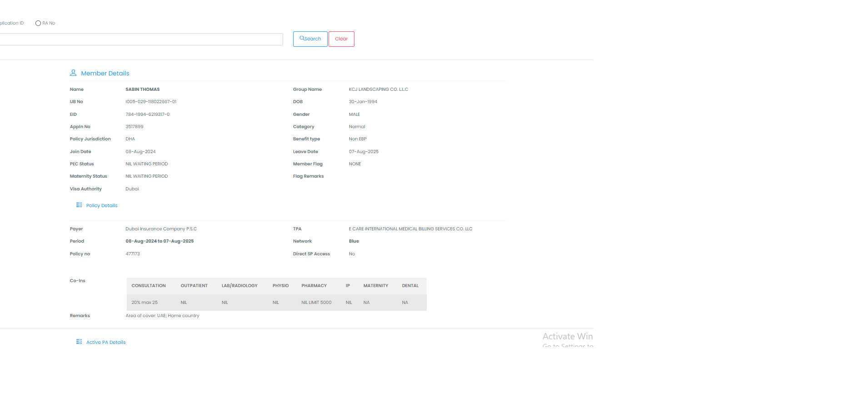Open the Member Details heading
Image resolution: width=868 pixels, height=398 pixels.
105,73
